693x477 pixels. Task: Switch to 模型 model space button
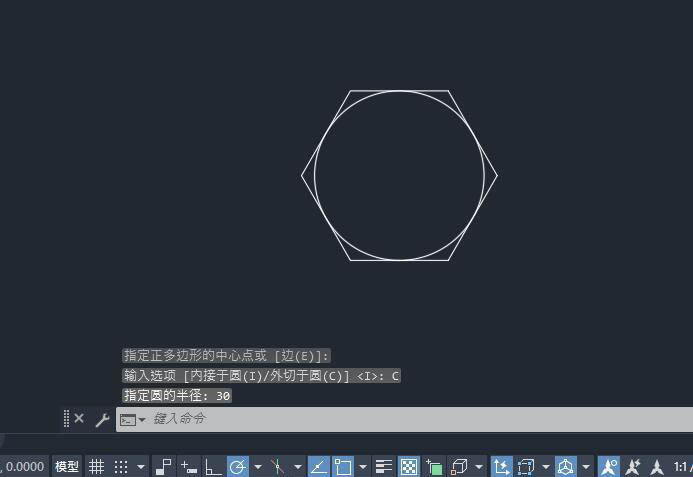click(67, 466)
